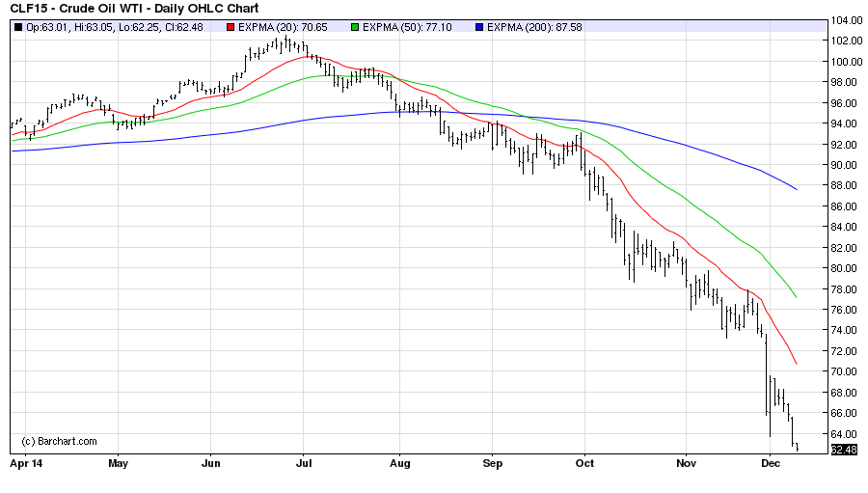Click the black OHLC legend square

tap(16, 26)
